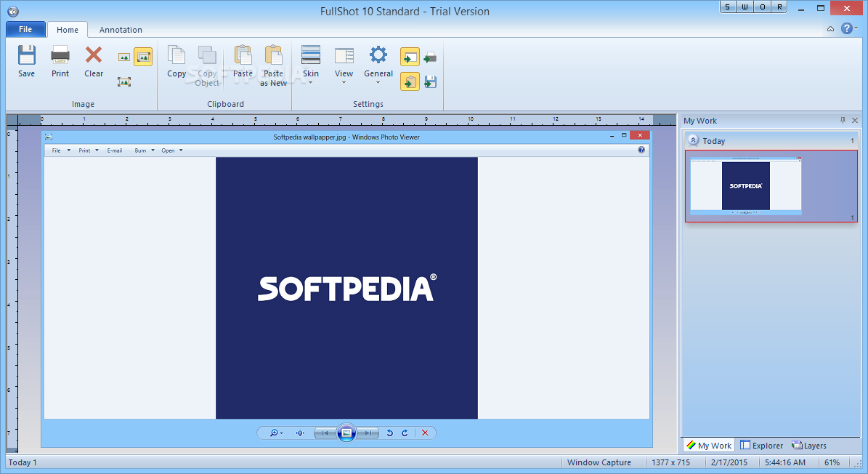The width and height of the screenshot is (868, 474).
Task: Switch to the Annotation ribbon tab
Action: tap(121, 30)
